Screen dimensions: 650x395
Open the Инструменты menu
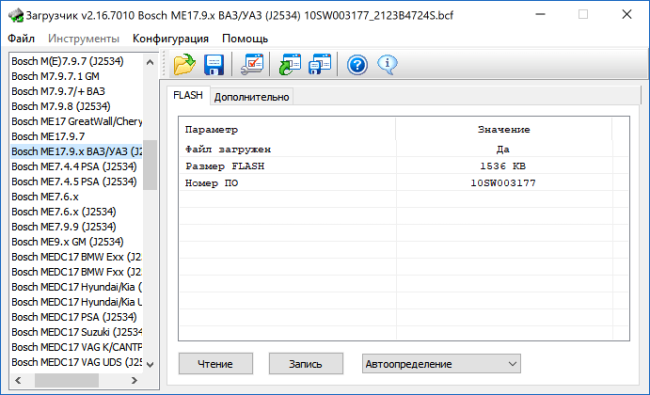pos(84,39)
